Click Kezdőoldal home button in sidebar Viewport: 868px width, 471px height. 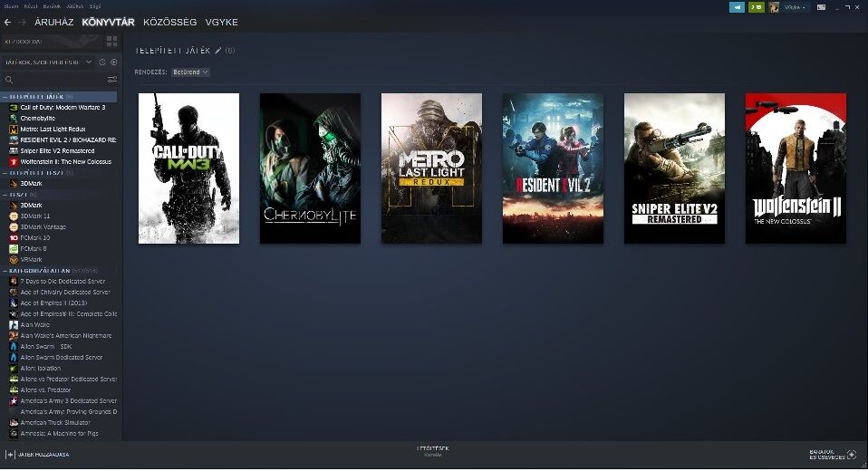click(52, 42)
